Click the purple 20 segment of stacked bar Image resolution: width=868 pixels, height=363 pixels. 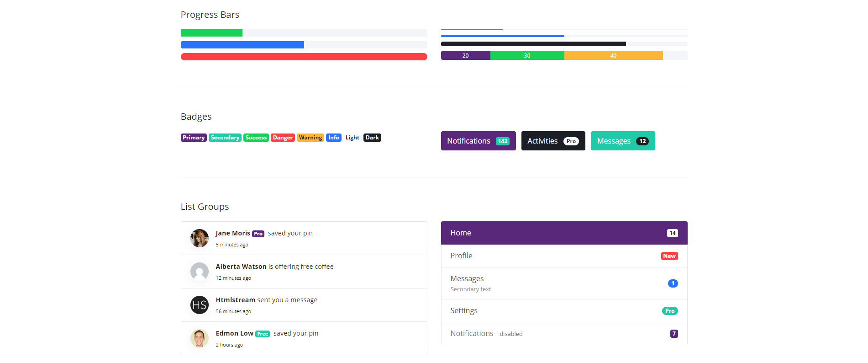[x=466, y=55]
